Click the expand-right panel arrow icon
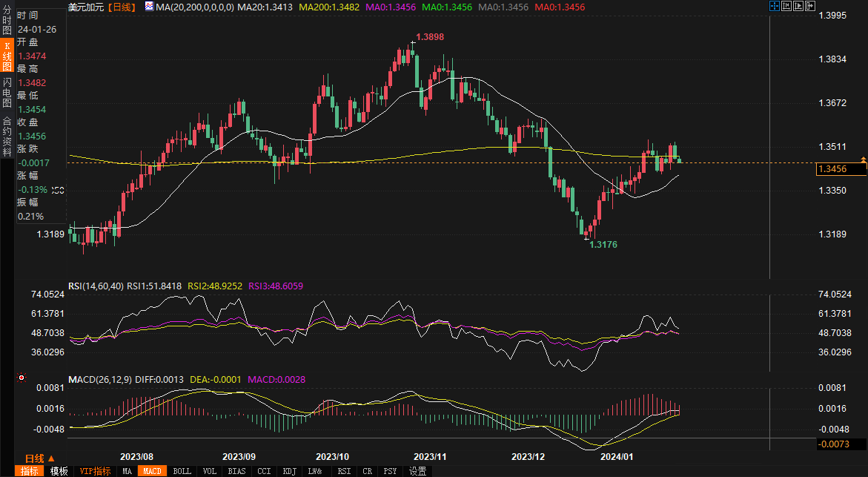 pos(809,6)
